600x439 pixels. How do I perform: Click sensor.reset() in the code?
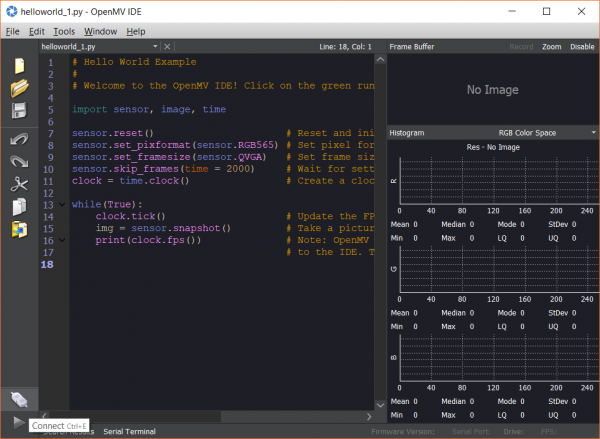tap(112, 133)
